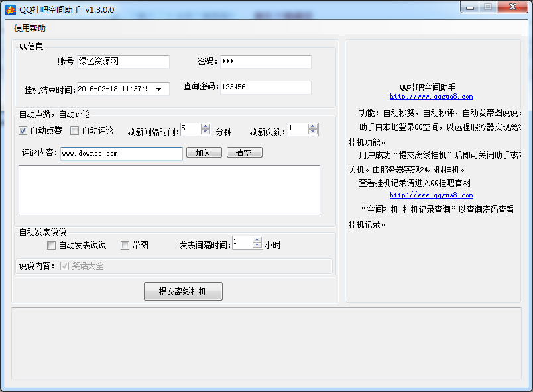Decrease 刷新页数 with down arrow
The height and width of the screenshot is (392, 533).
(313, 132)
